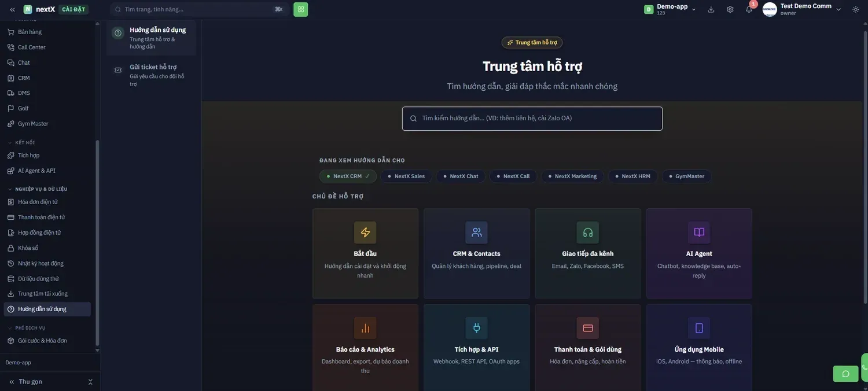Open Báo cáo & Analytics chart icon
Image resolution: width=868 pixels, height=391 pixels.
click(x=365, y=328)
